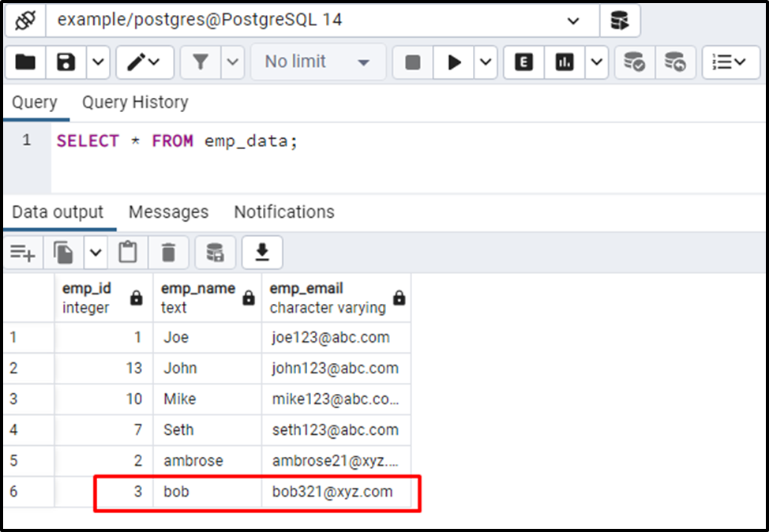Viewport: 769px width, 532px height.
Task: Switch to the Query History tab
Action: 134,102
